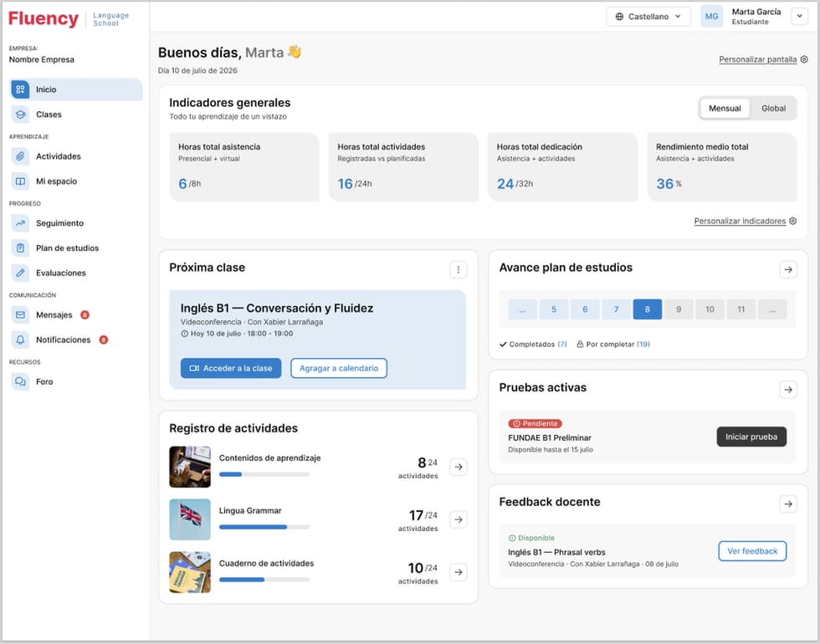Click Ver feedback button
Screen dimensions: 820x644
click(x=752, y=551)
